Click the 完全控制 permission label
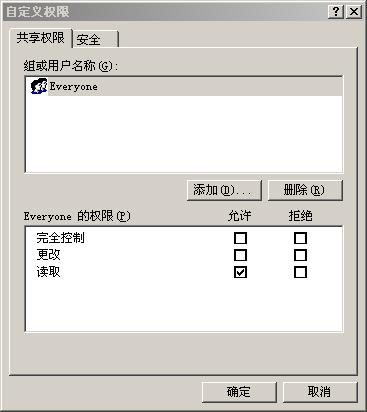 60,238
